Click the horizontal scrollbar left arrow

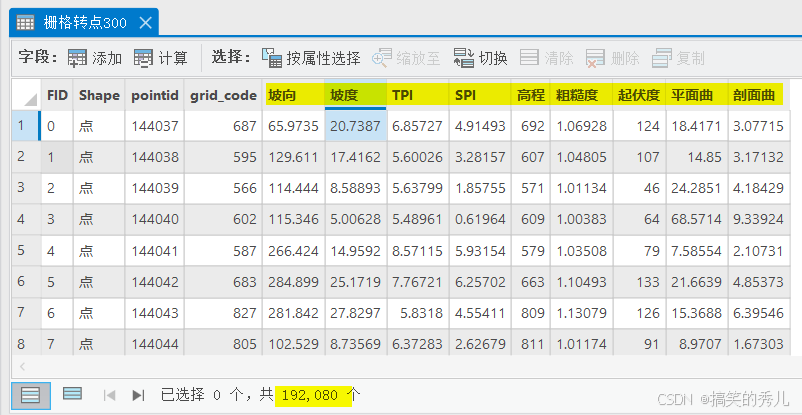pos(23,366)
